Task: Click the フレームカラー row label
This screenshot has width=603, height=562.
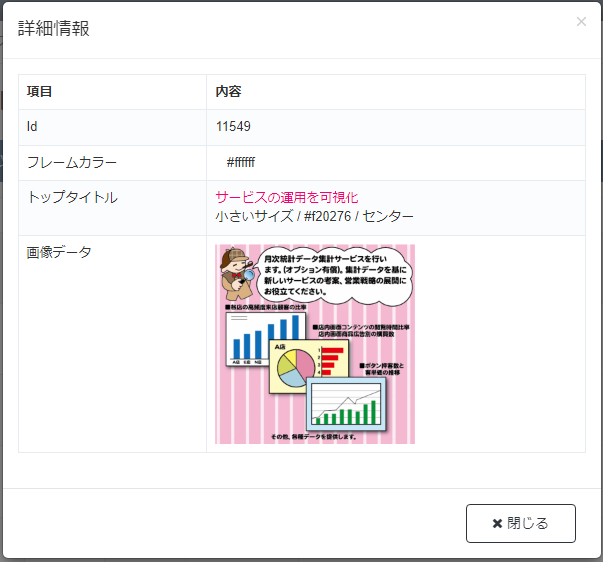Action: [x=72, y=162]
